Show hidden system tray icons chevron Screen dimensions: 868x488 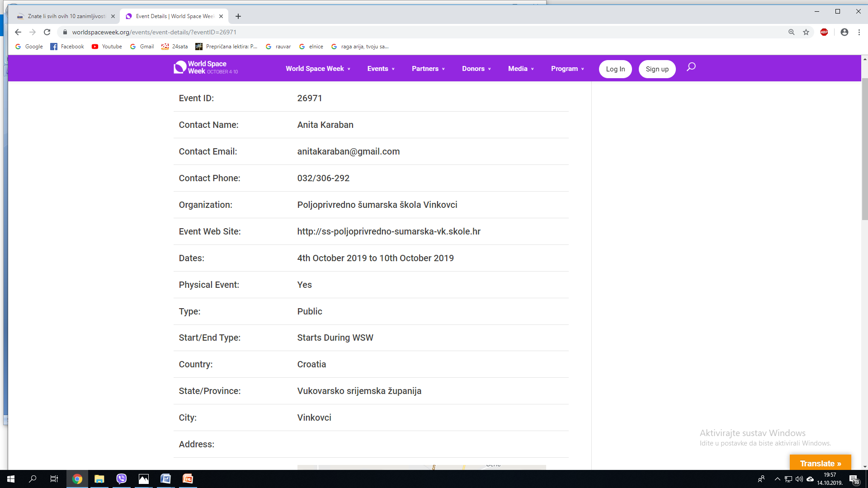(x=778, y=479)
